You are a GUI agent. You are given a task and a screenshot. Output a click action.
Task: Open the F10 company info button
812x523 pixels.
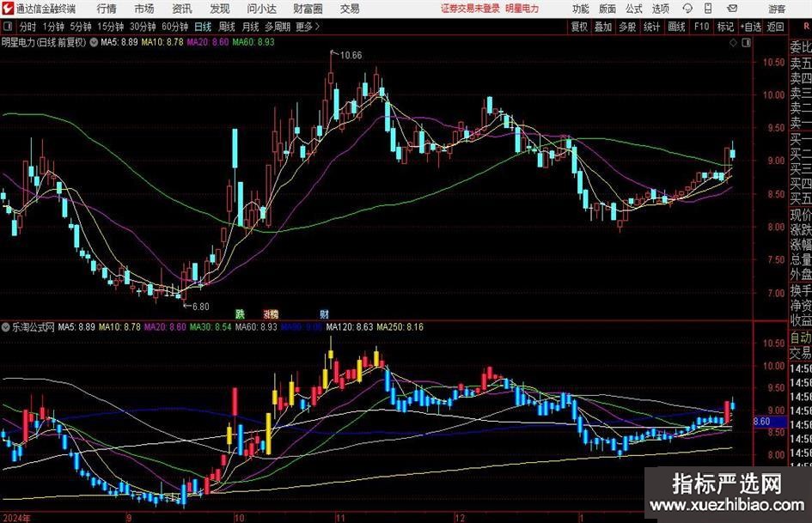pyautogui.click(x=701, y=27)
